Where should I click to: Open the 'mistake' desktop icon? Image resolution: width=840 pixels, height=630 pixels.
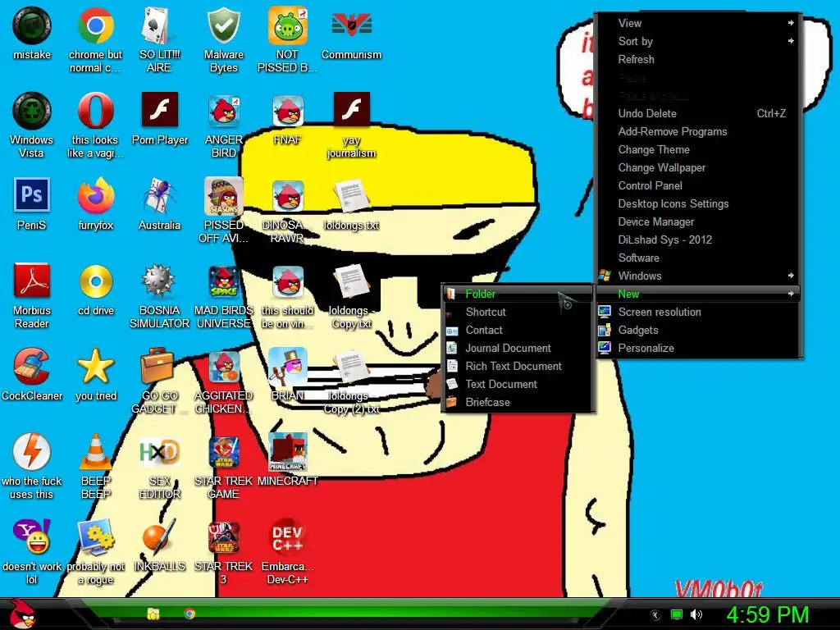pyautogui.click(x=32, y=25)
